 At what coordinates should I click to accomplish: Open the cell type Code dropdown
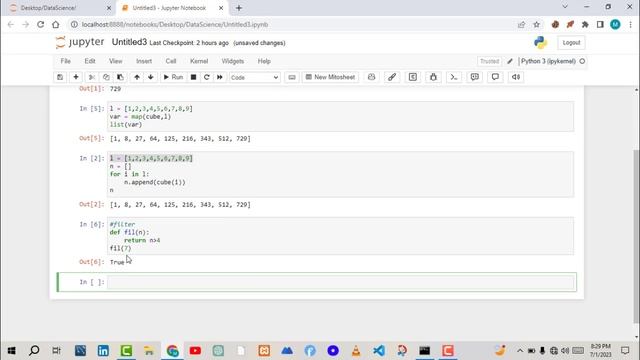pos(255,78)
